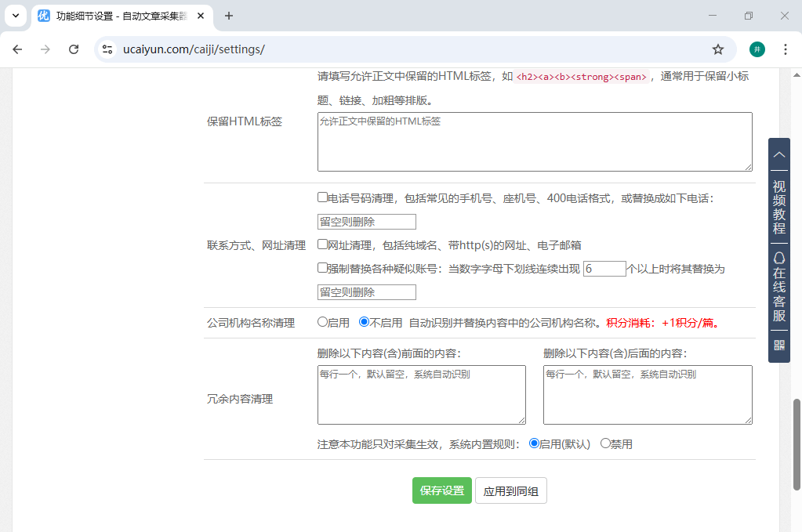Refresh the page with the reload icon
Screen dimensions: 802x532
pos(74,49)
